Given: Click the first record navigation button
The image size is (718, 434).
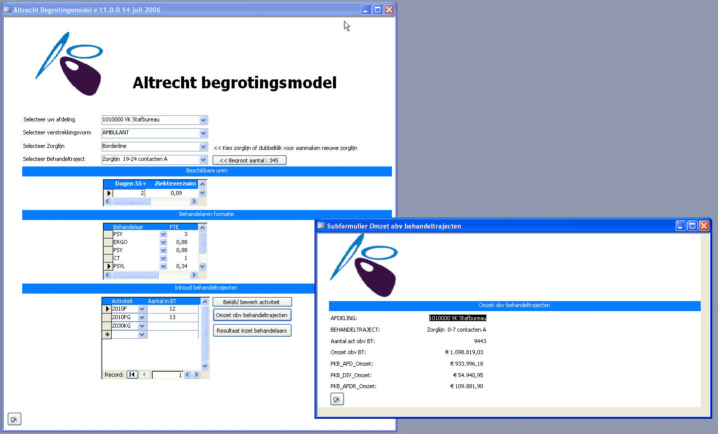Looking at the screenshot, I should tap(132, 374).
